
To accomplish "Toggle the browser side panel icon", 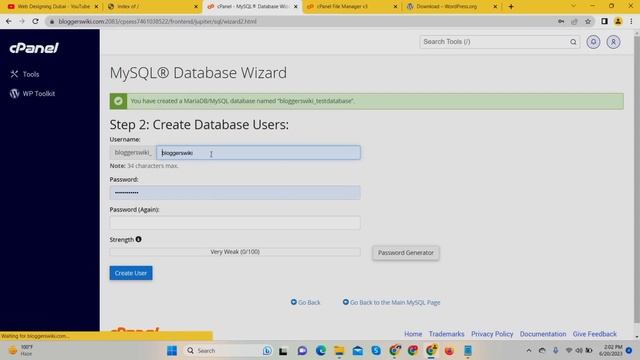I will tap(604, 21).
